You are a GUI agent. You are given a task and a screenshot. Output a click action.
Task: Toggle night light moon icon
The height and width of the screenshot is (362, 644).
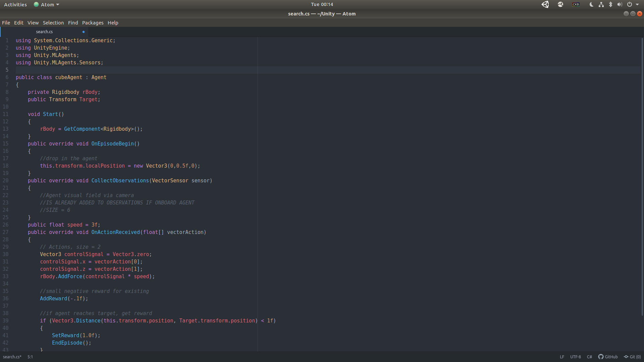591,4
